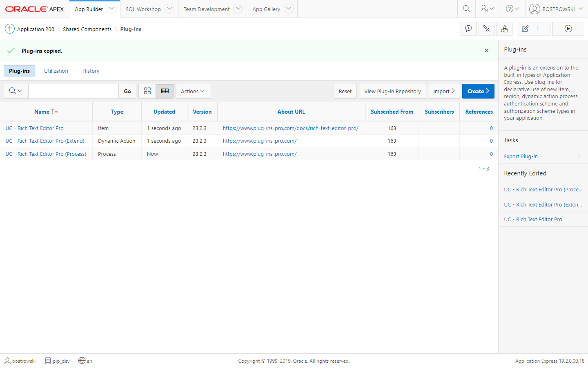Screen dimensions: 588x368
Task: Click the Reset button
Action: 345,91
